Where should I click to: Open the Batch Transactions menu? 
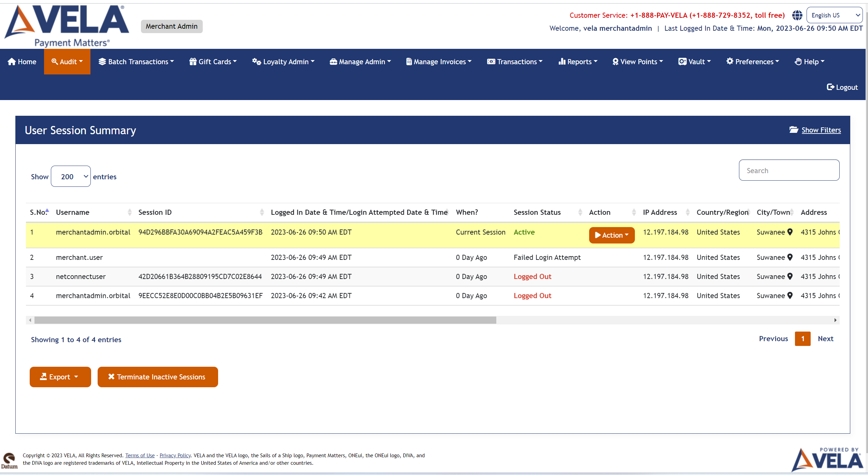point(136,61)
